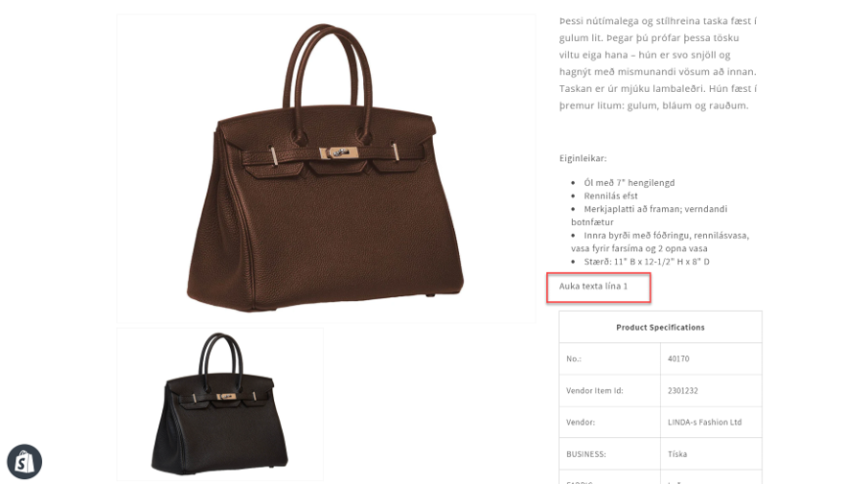Image resolution: width=868 pixels, height=484 pixels.
Task: Click the 'Ól með 7" hengilengd' bullet
Action: (628, 183)
